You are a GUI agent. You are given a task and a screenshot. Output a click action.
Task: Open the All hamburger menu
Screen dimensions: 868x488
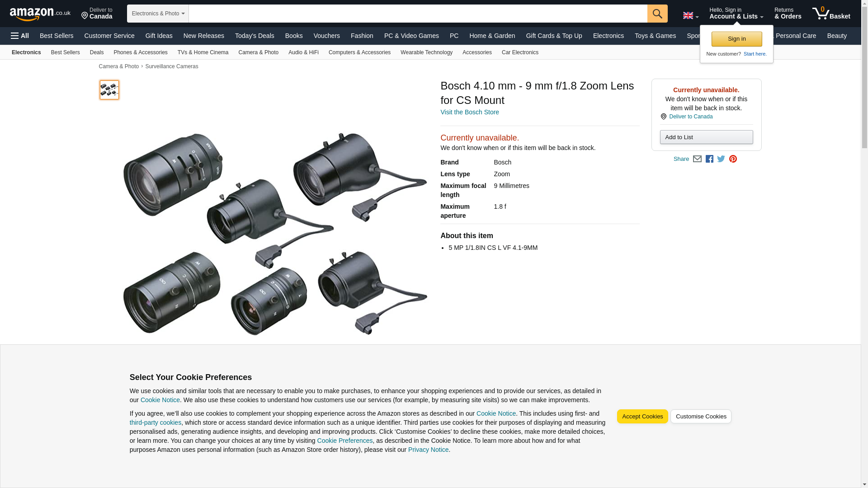pyautogui.click(x=20, y=36)
